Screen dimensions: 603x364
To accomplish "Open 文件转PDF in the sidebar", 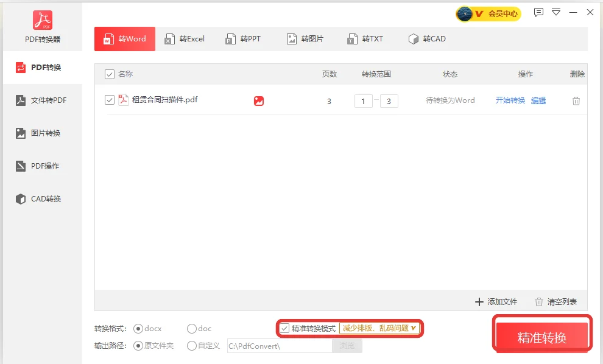I will [x=43, y=100].
